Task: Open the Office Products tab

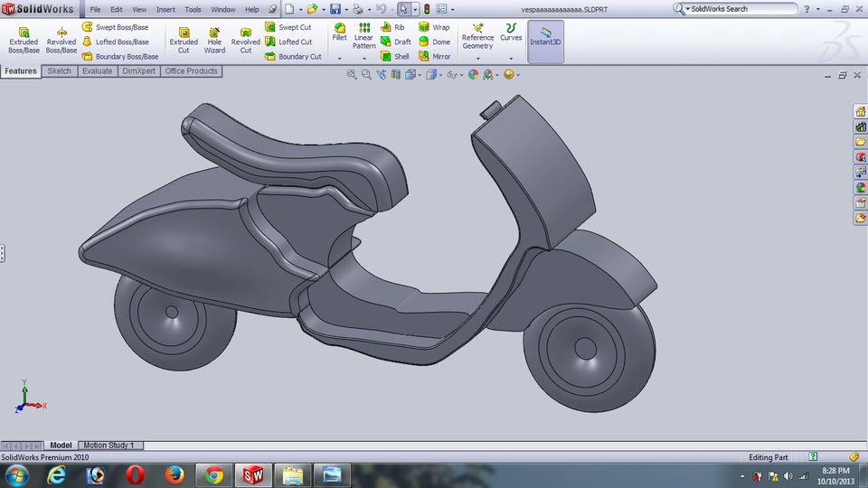Action: (191, 70)
